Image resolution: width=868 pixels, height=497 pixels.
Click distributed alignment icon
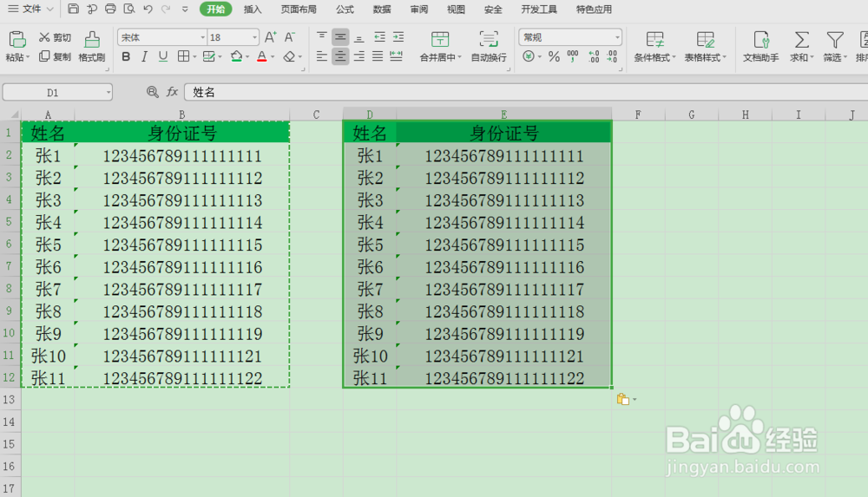coord(397,56)
